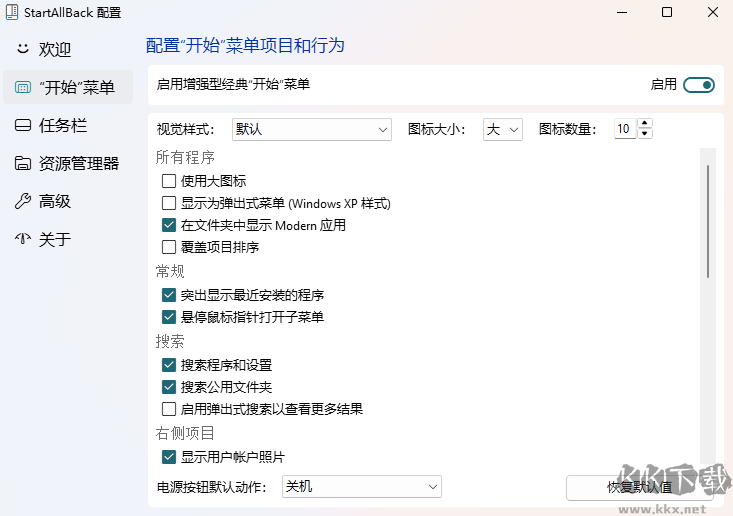Check 启用弹出式搜索以查看更多结果

tap(169, 409)
